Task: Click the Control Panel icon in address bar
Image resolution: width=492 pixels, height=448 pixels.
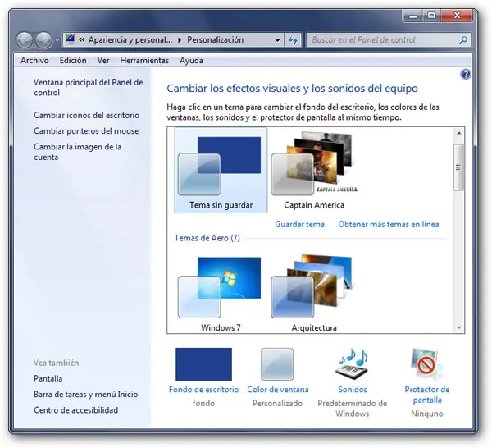Action: 70,39
